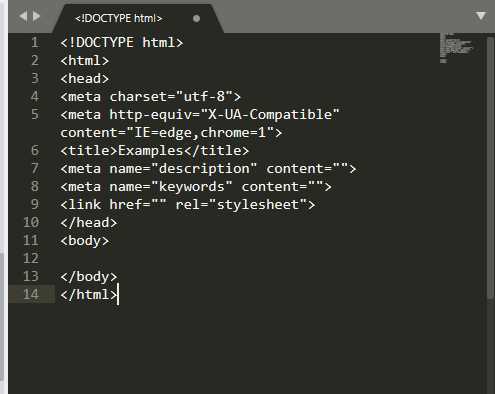Click the description meta tag line
This screenshot has height=394, width=495.
[208, 169]
